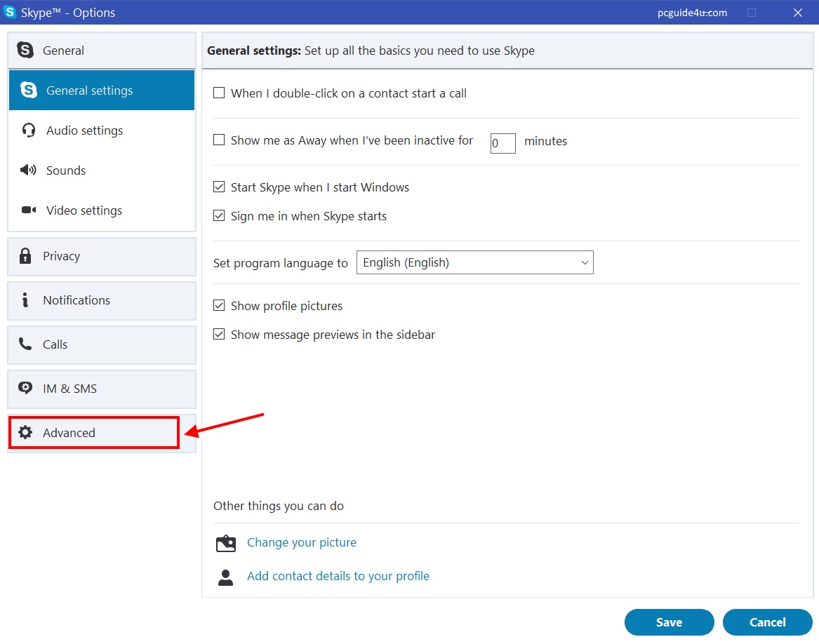Click the inactive minutes input field
The image size is (819, 644).
502,142
